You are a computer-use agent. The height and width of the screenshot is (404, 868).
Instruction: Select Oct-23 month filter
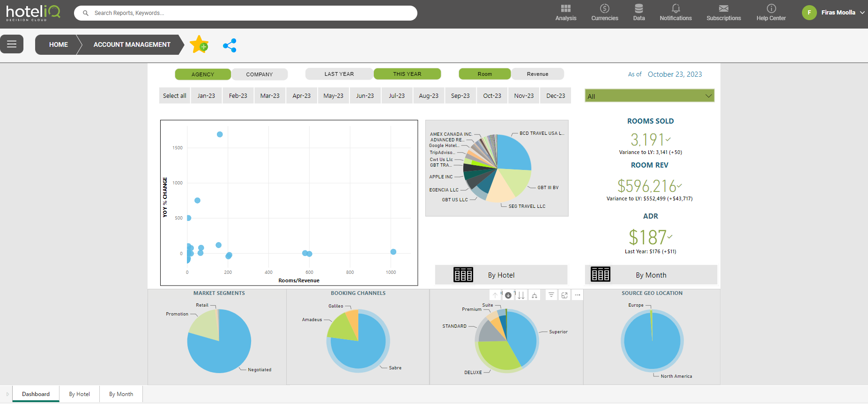pos(492,95)
